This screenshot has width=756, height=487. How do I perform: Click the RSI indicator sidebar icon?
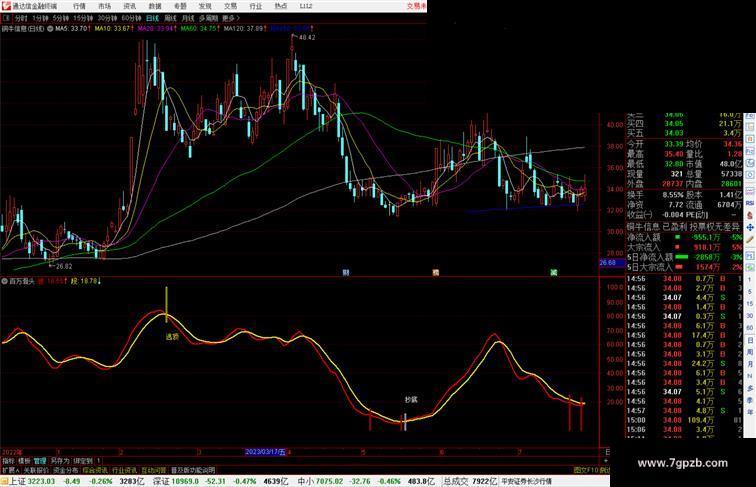tap(750, 203)
